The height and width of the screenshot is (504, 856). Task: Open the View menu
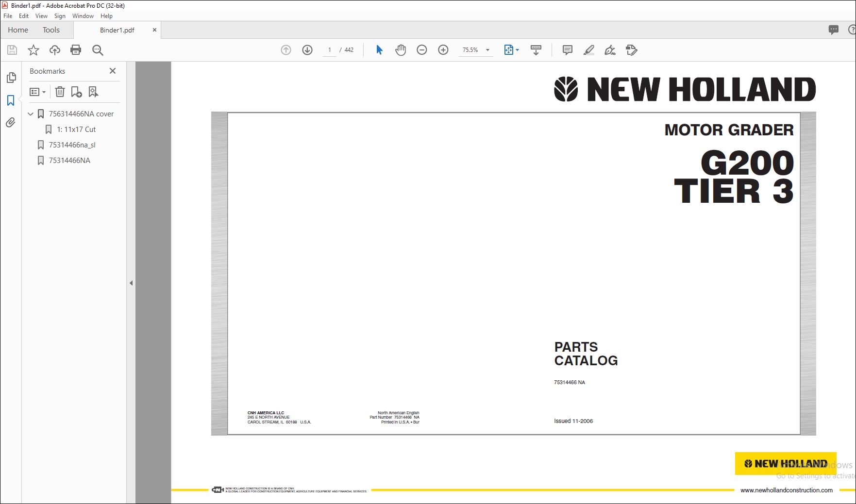[x=41, y=16]
